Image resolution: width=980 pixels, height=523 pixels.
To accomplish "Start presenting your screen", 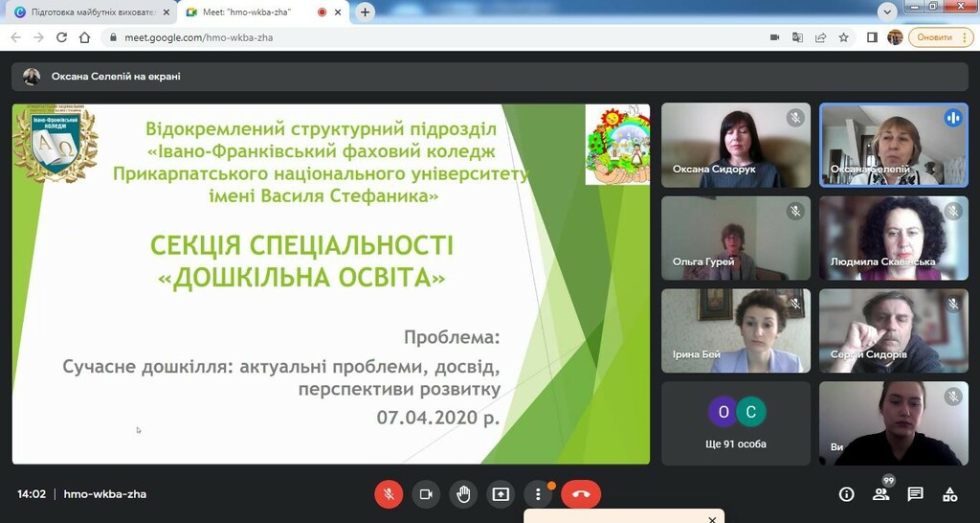I will point(501,494).
